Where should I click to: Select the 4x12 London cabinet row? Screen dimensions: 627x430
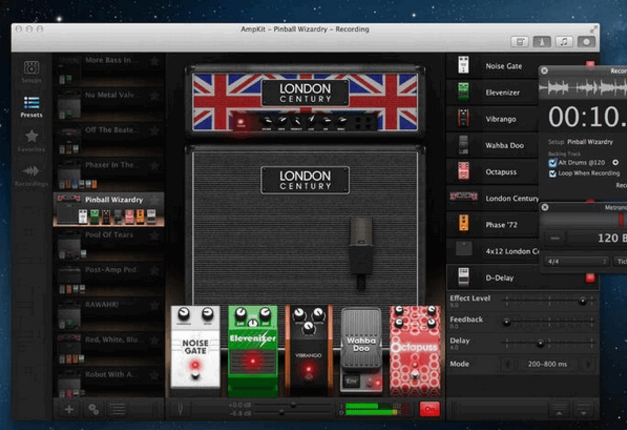pyautogui.click(x=492, y=251)
